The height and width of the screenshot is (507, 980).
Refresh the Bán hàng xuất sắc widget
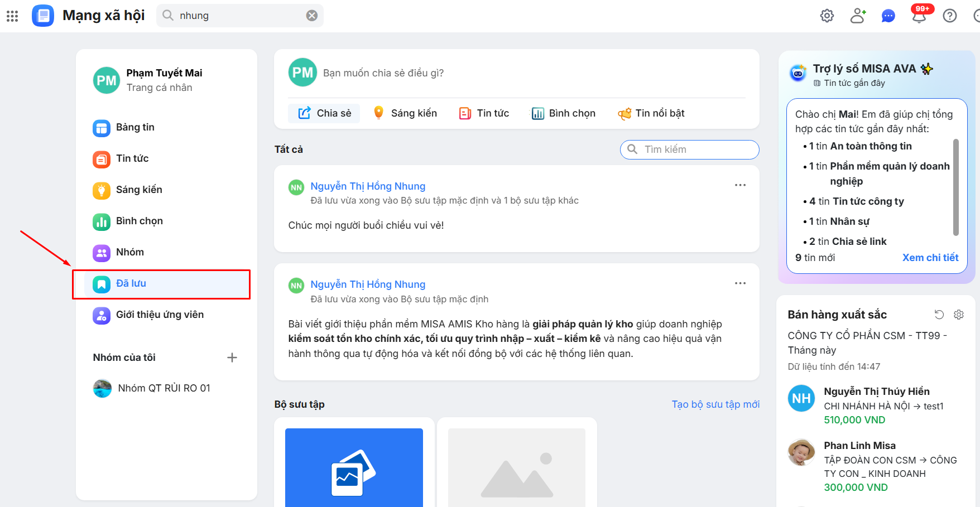point(939,315)
